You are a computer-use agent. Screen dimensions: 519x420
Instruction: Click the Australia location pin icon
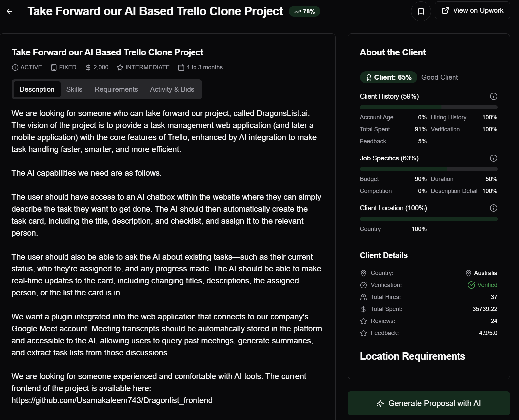(468, 273)
